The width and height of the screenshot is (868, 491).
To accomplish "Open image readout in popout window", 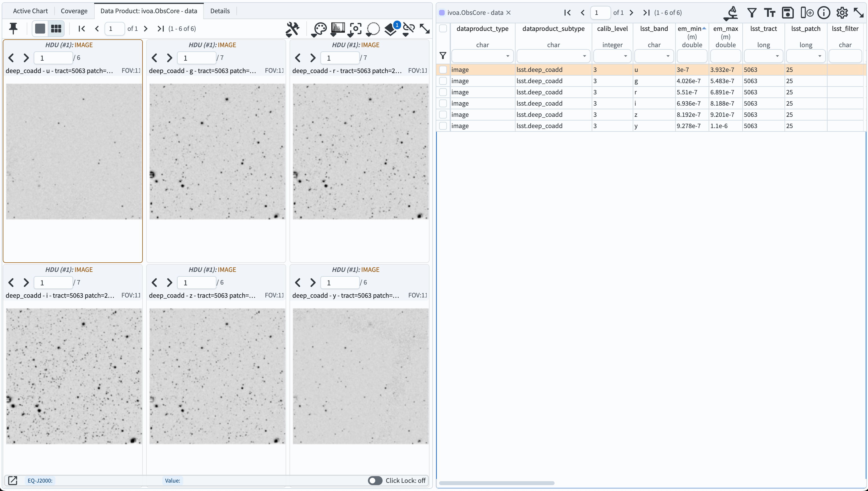I will click(x=13, y=481).
